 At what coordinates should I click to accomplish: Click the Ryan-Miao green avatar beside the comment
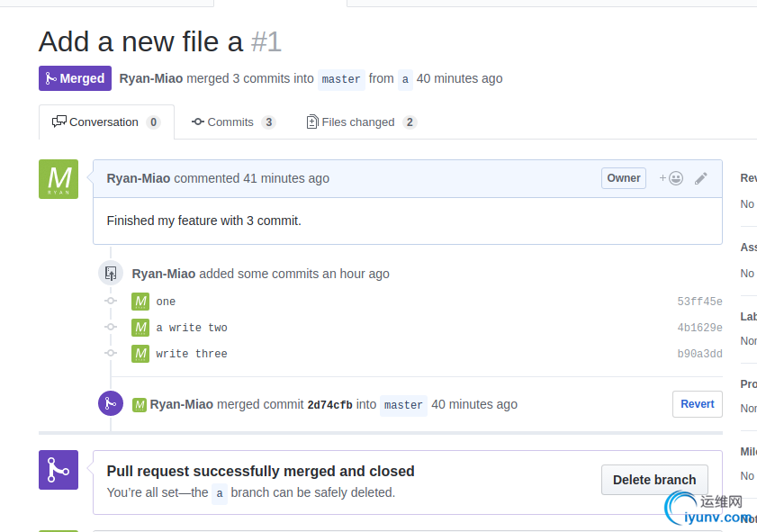coord(59,179)
